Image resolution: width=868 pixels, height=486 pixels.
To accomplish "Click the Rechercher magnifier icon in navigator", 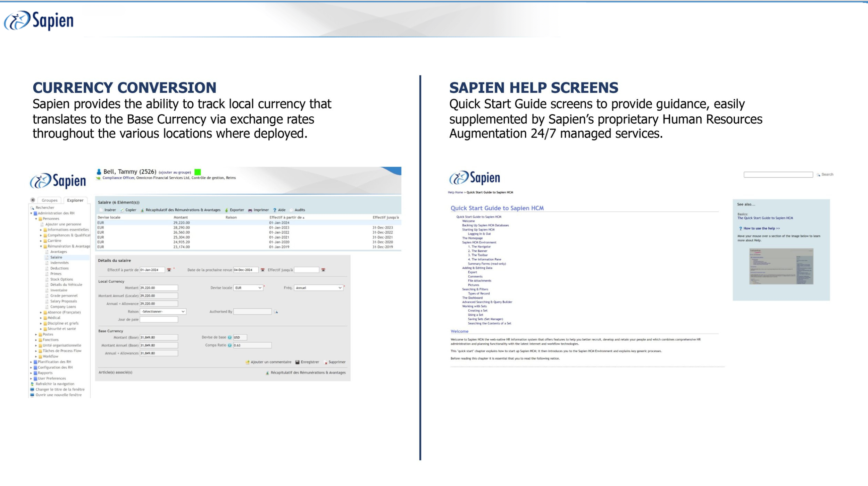I will pyautogui.click(x=32, y=208).
